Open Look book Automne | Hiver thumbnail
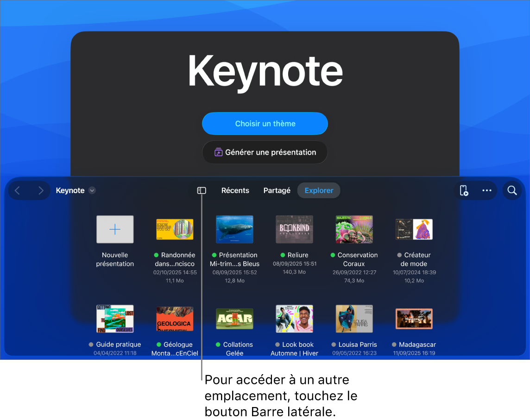Viewport: 530px width, 420px height. 294,319
